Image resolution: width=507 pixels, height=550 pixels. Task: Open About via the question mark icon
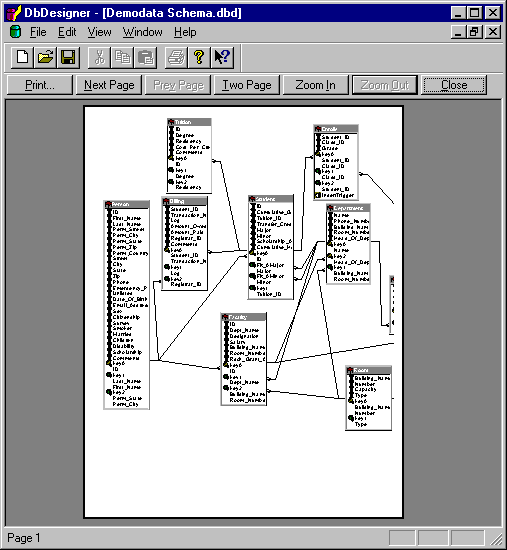coord(199,57)
